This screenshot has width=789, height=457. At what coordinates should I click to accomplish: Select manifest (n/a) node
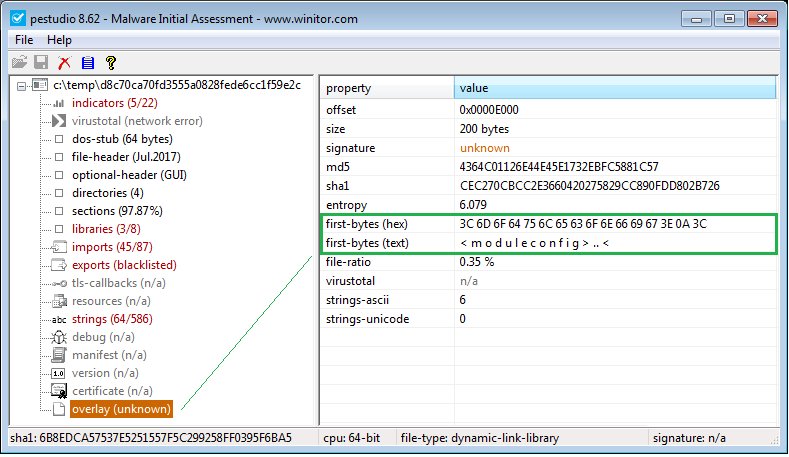[109, 355]
